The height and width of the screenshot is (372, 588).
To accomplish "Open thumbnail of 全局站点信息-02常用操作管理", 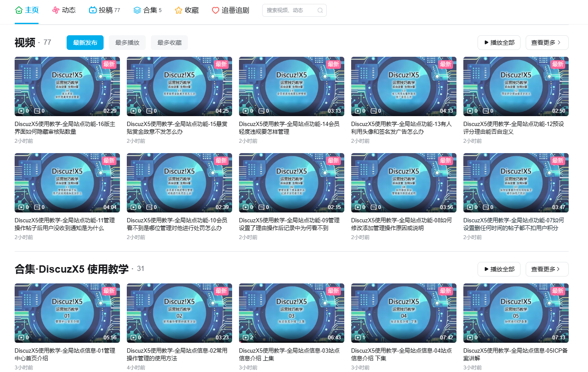I will click(179, 313).
